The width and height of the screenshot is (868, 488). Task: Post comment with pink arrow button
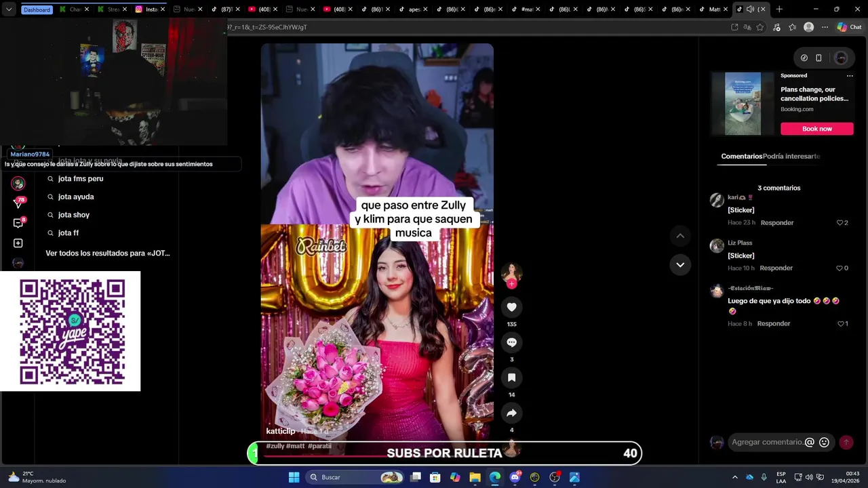(x=846, y=443)
